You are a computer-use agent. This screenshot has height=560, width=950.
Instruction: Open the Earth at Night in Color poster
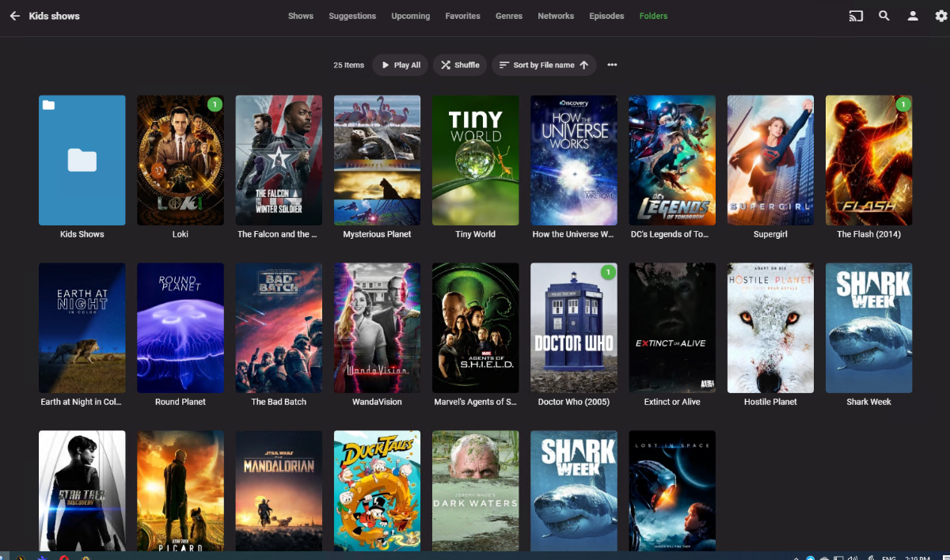[82, 328]
